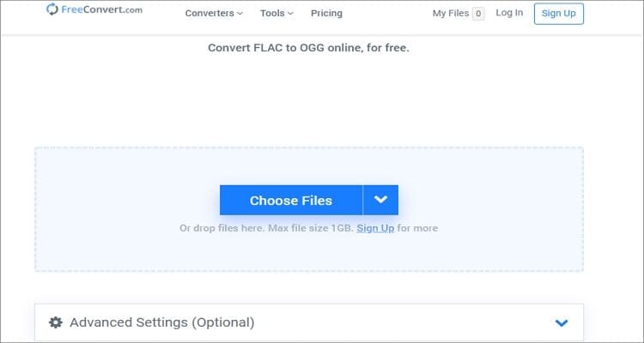
Task: Click the Sign Up link under Choose Files
Action: click(375, 228)
